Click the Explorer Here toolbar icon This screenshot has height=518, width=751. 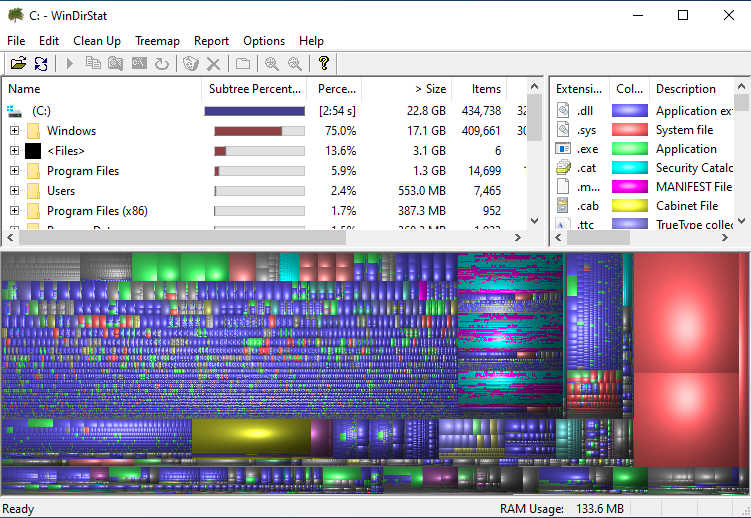pos(115,63)
